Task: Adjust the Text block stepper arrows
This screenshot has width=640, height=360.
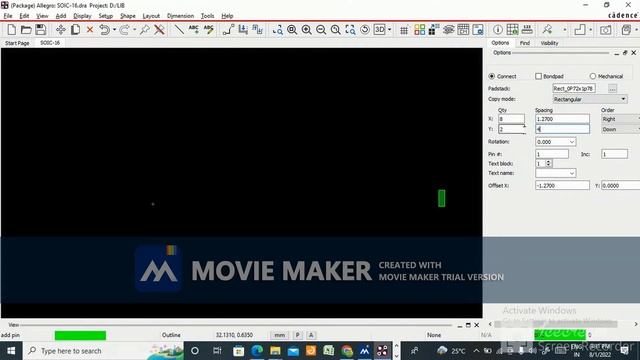Action: (x=549, y=163)
